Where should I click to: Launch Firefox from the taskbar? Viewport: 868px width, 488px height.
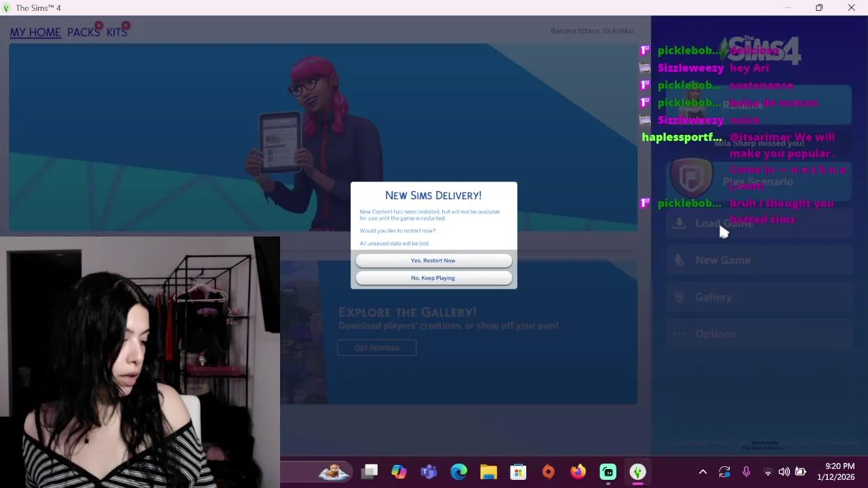pyautogui.click(x=578, y=472)
